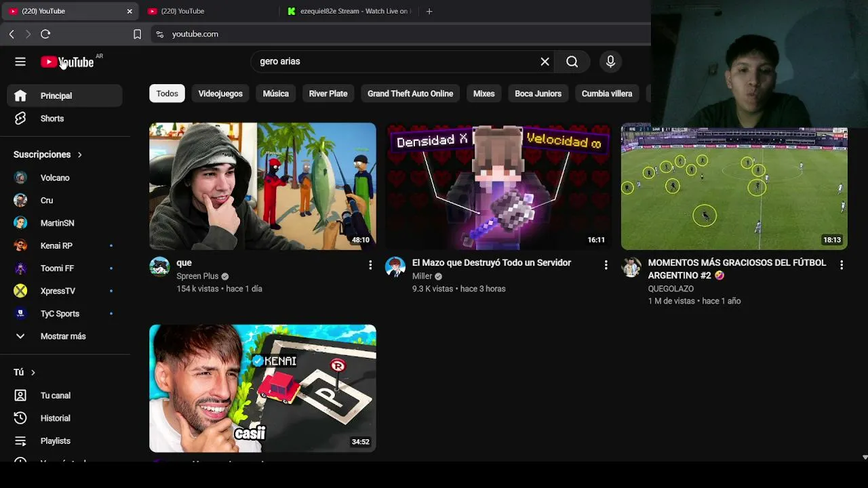The image size is (868, 488).
Task: Close the first YouTube tab
Action: point(130,11)
